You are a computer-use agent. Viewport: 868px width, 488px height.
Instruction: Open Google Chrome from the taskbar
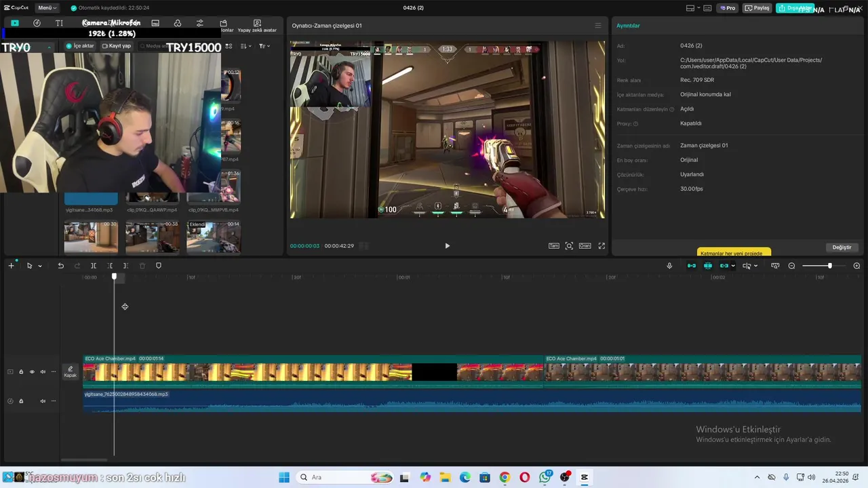click(505, 477)
